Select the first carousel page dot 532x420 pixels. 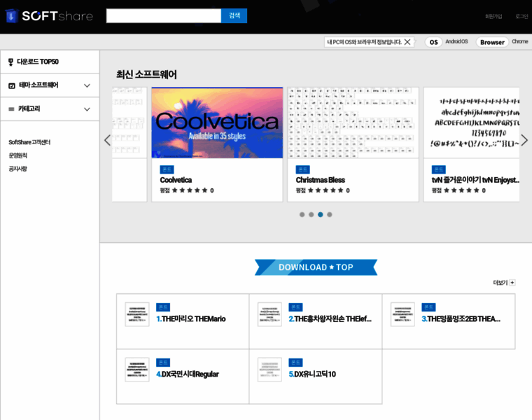(302, 214)
